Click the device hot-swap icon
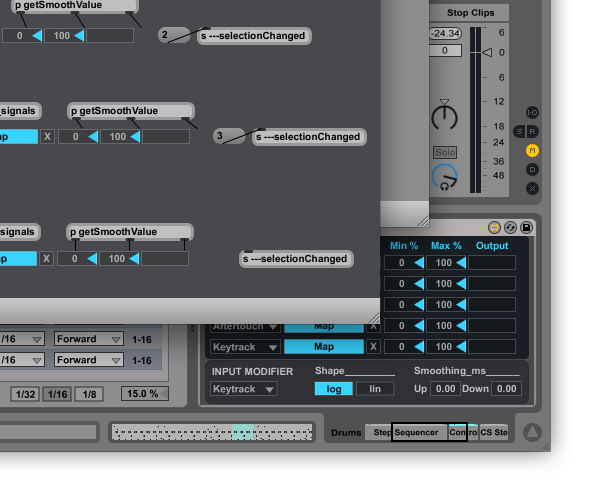The image size is (600, 500). pyautogui.click(x=510, y=227)
